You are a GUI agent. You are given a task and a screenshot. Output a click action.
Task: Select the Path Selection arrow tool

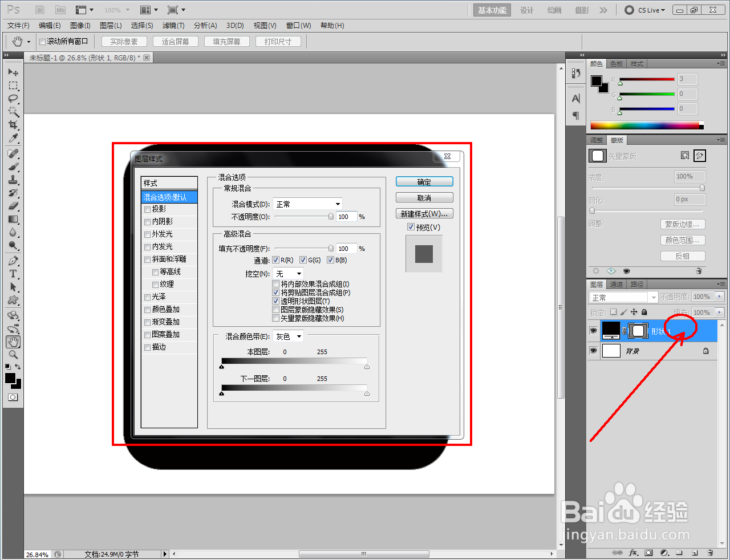(x=13, y=287)
